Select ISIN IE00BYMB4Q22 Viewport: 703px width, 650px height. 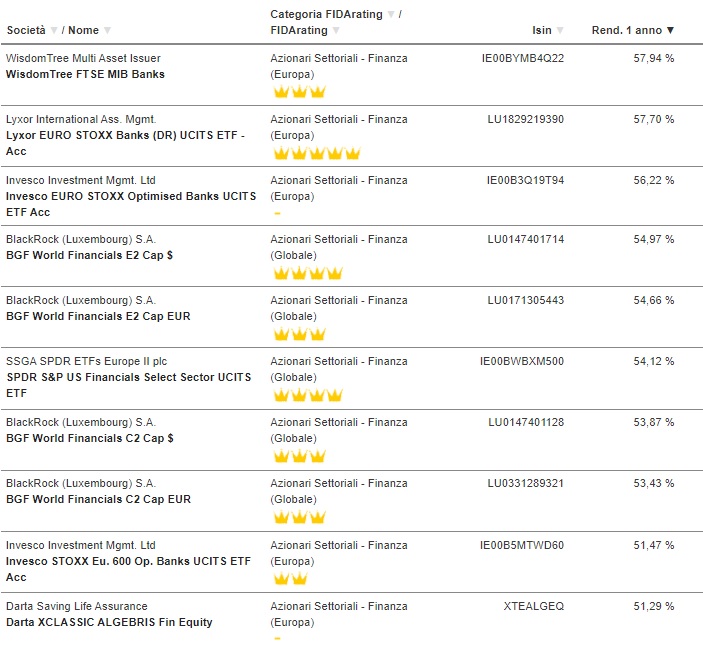coord(523,58)
